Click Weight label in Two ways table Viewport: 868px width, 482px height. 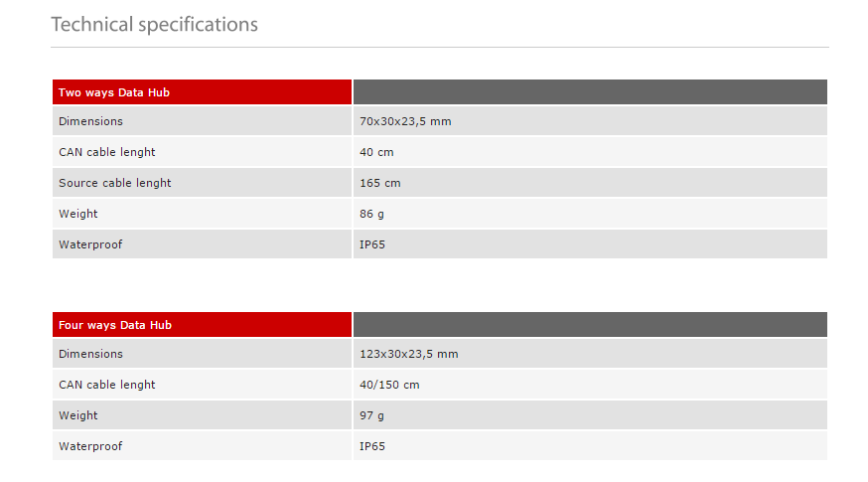[x=78, y=214]
